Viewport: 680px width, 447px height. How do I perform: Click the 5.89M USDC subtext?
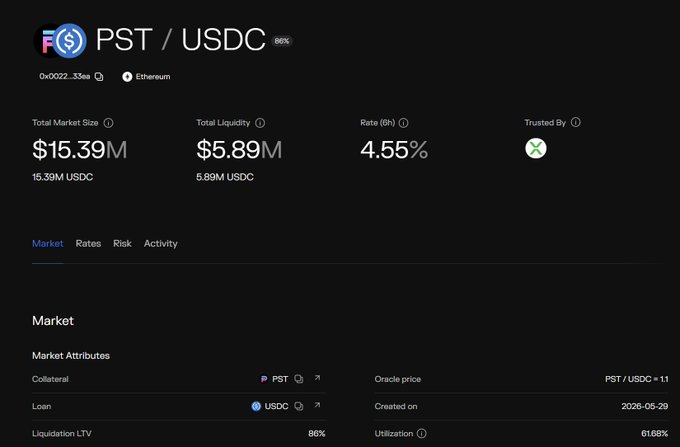click(225, 177)
